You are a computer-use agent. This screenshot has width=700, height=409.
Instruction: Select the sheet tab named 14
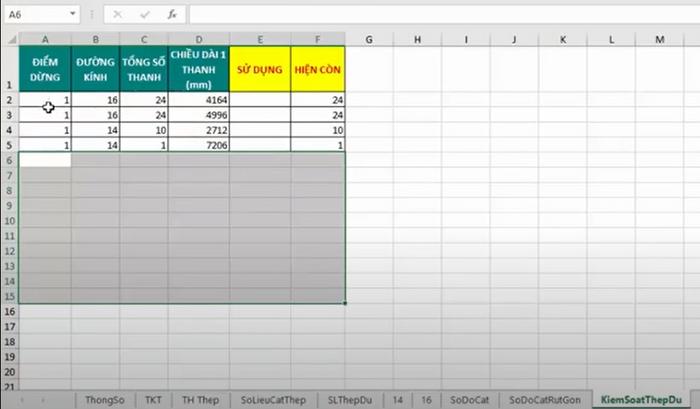point(397,398)
